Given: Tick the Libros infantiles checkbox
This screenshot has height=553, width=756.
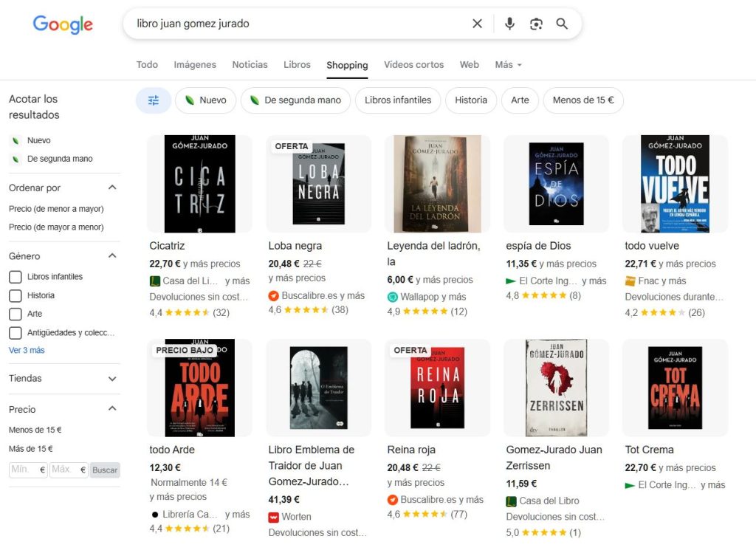Looking at the screenshot, I should coord(16,277).
